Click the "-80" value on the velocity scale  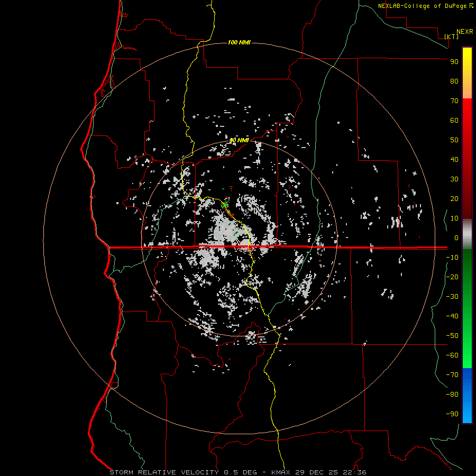(x=452, y=395)
